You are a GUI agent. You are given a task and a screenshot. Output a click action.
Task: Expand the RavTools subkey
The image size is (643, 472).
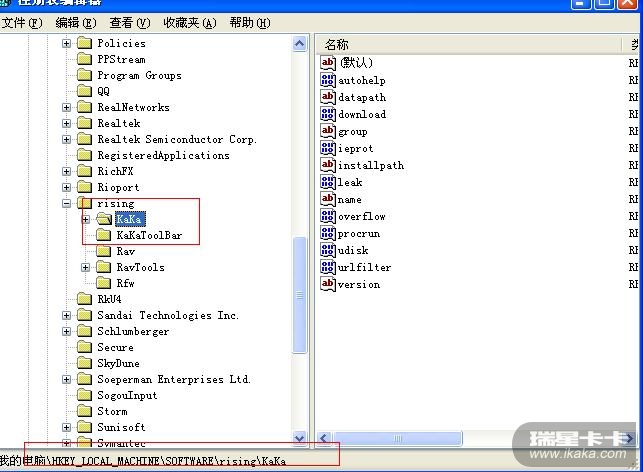pos(85,267)
